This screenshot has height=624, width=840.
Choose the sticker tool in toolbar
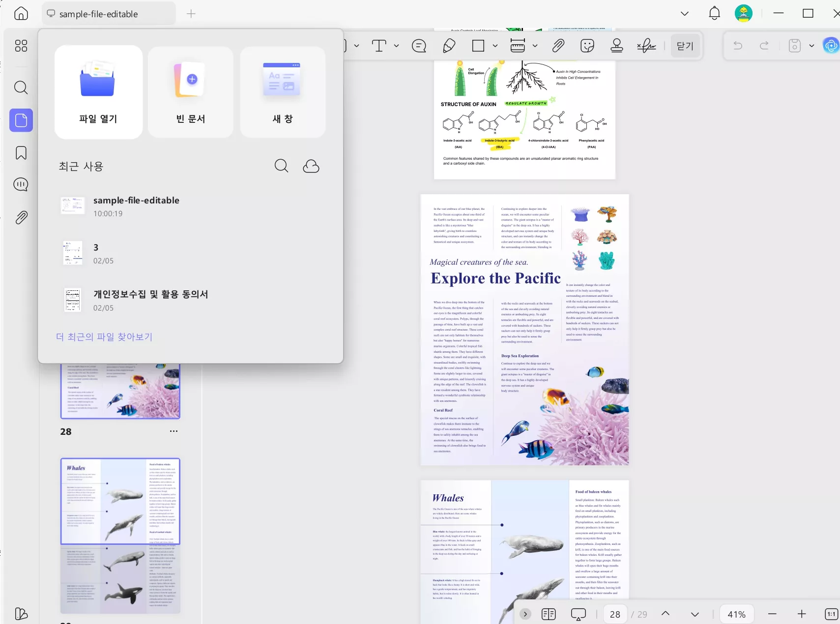coord(587,46)
